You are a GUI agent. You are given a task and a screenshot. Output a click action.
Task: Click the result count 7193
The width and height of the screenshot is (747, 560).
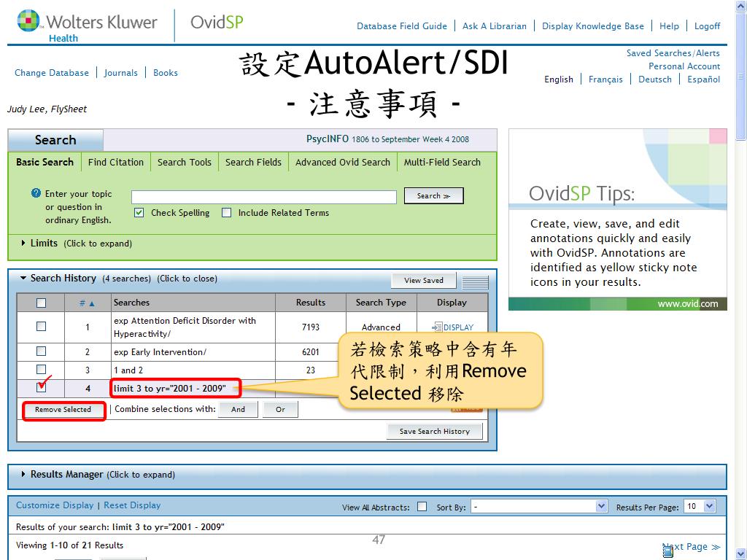[311, 327]
